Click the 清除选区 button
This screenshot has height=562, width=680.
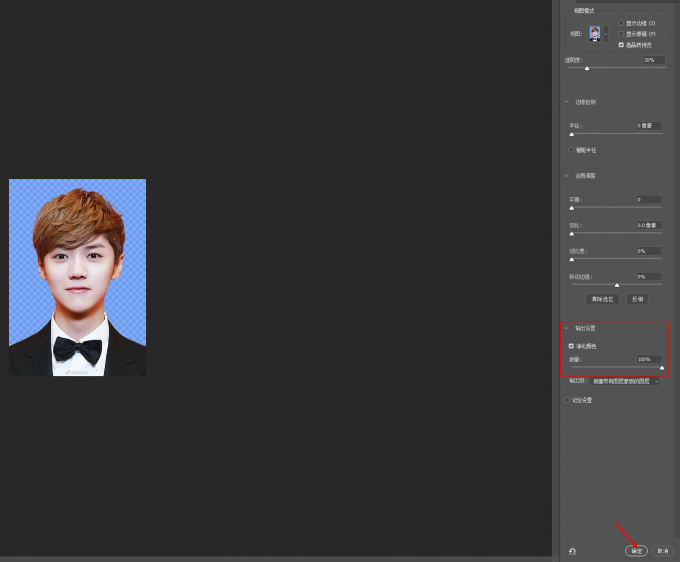602,299
